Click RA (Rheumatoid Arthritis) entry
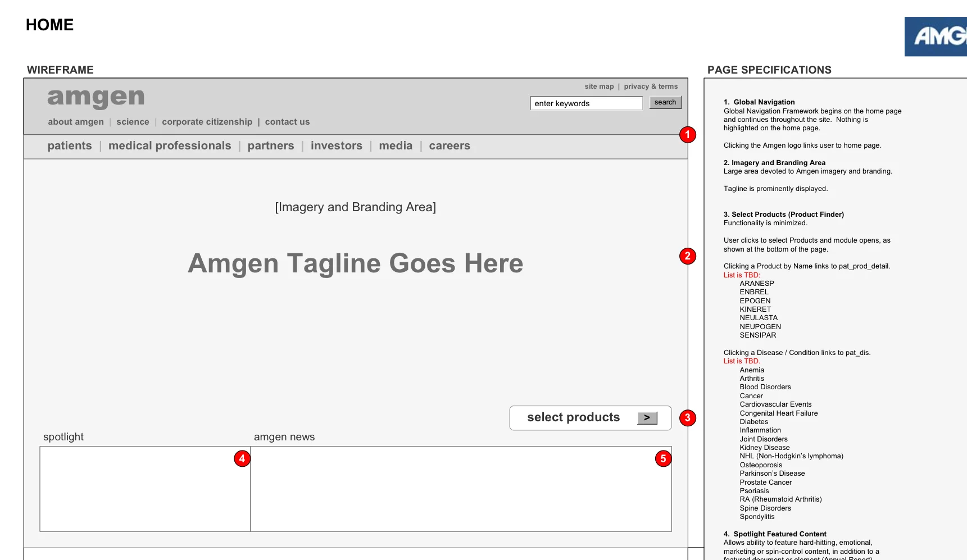The width and height of the screenshot is (967, 560). point(780,499)
